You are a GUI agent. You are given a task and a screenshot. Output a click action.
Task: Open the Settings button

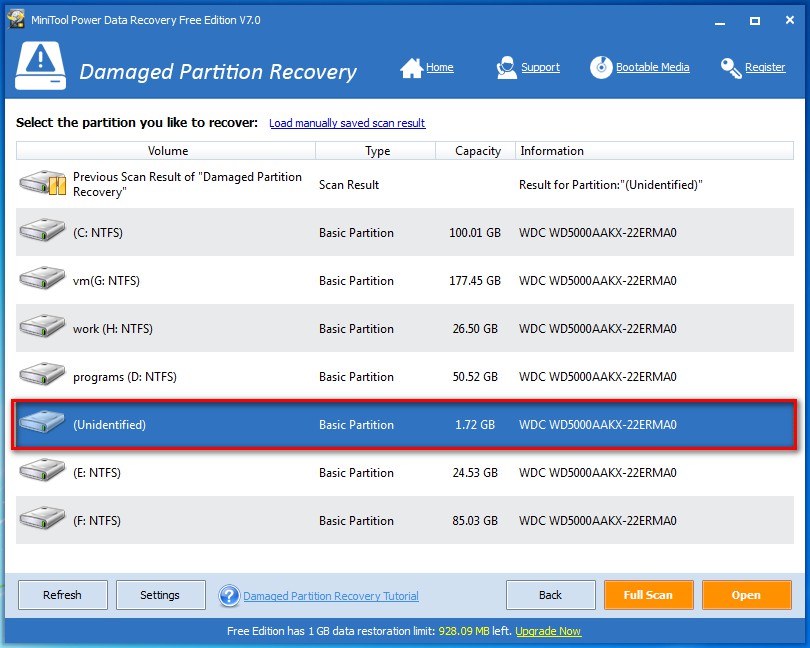tap(160, 595)
